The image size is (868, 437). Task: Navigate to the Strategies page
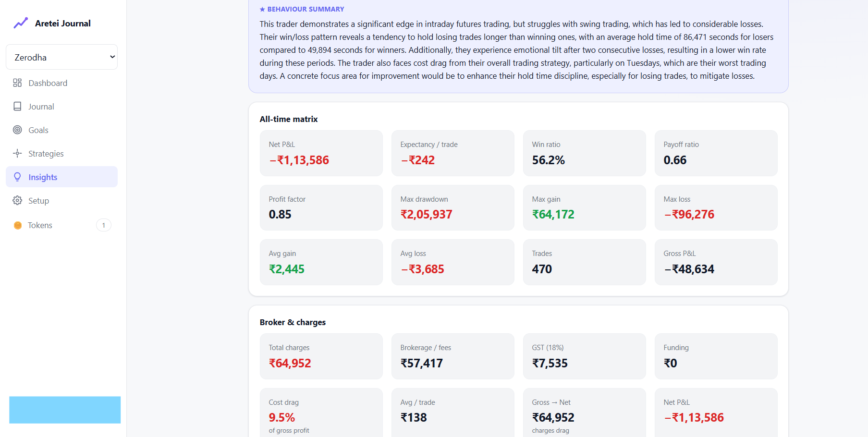[x=61, y=154]
